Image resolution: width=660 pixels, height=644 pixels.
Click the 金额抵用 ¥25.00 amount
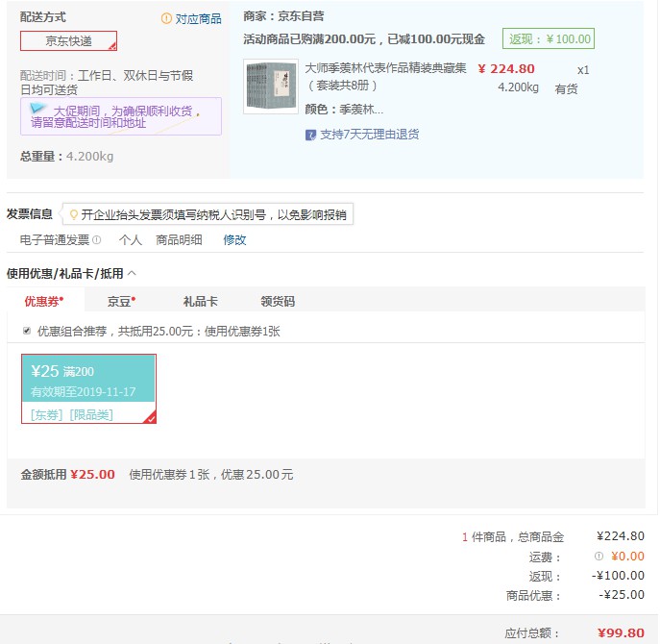tap(92, 475)
